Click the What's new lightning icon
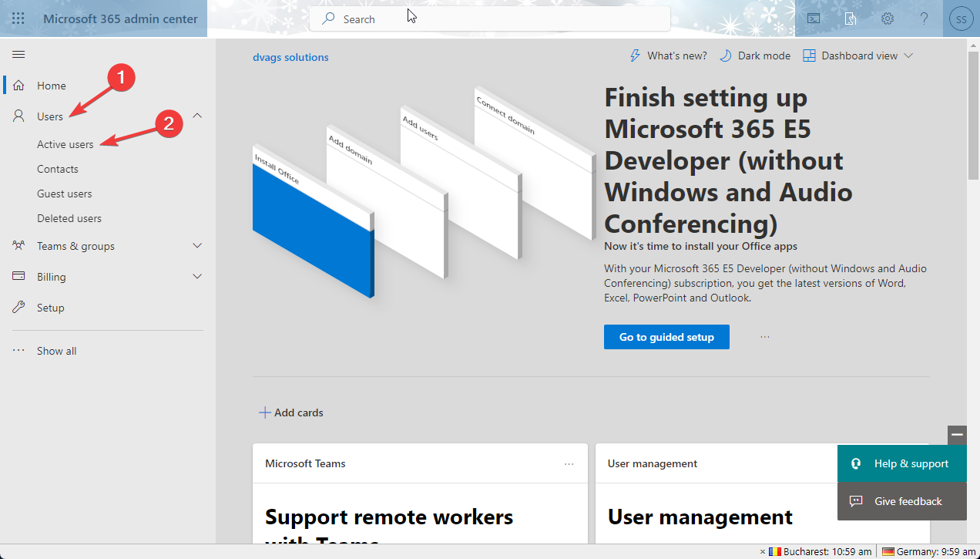The image size is (980, 559). (x=636, y=56)
